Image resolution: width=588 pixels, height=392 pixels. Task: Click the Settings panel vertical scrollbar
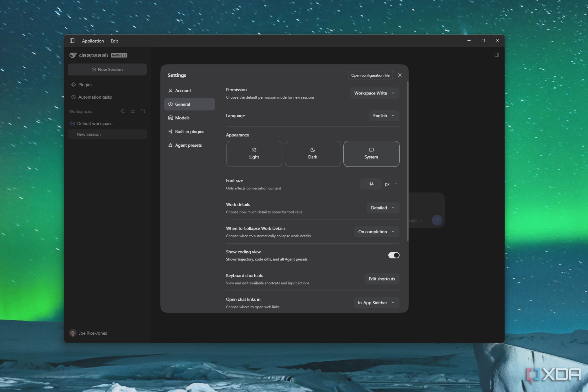408,161
